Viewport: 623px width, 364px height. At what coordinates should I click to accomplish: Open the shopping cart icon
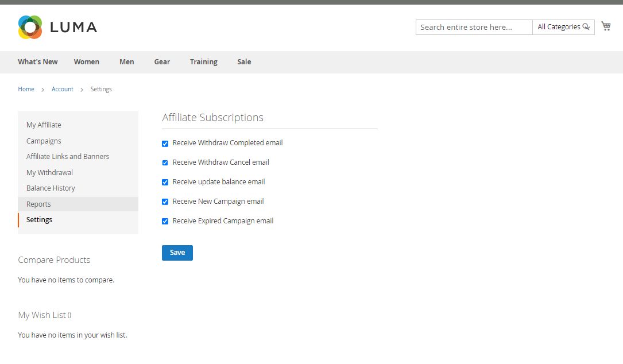pyautogui.click(x=606, y=26)
